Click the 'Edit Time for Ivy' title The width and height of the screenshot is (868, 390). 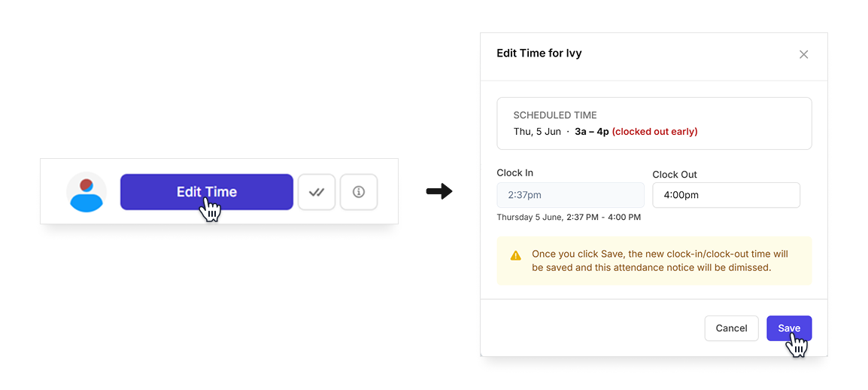pyautogui.click(x=539, y=53)
